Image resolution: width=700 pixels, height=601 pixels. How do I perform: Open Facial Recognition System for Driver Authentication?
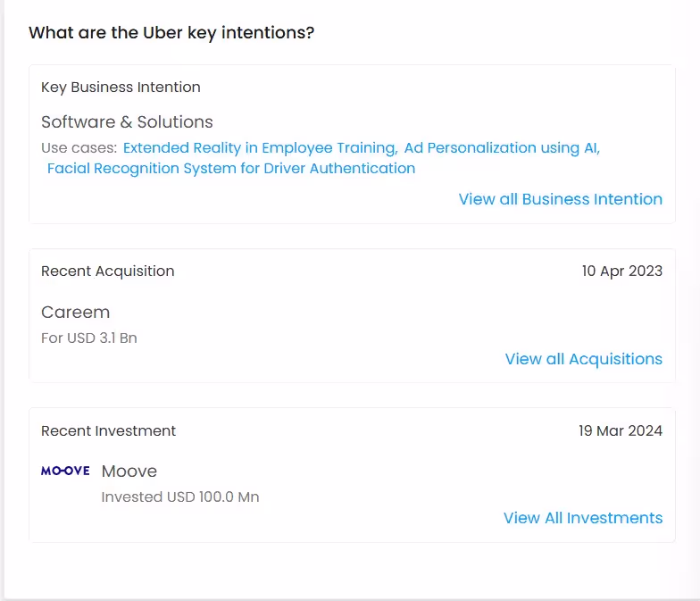pos(231,168)
